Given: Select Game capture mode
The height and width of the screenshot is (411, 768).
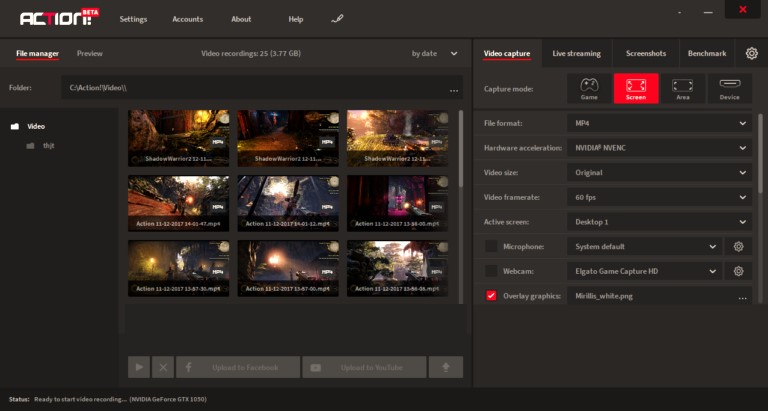Looking at the screenshot, I should [589, 89].
